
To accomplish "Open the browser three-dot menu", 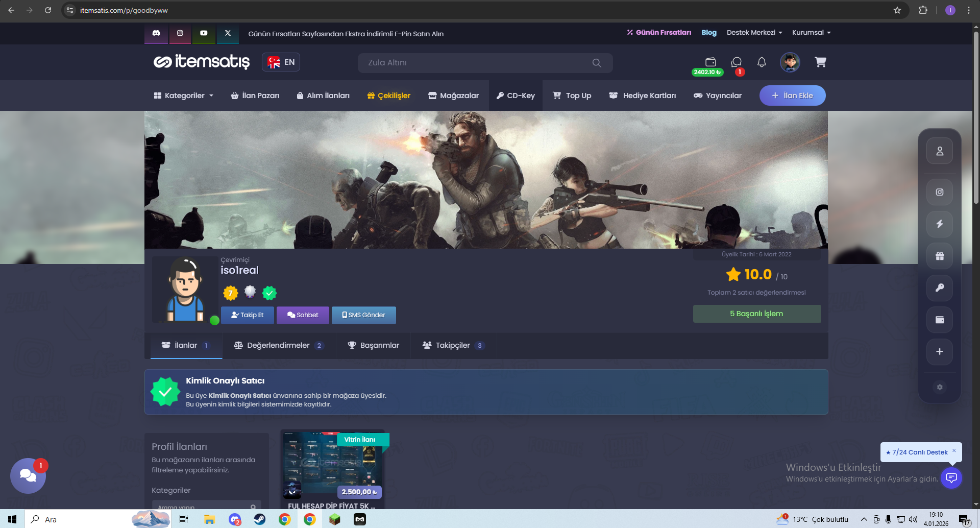I will pyautogui.click(x=968, y=10).
